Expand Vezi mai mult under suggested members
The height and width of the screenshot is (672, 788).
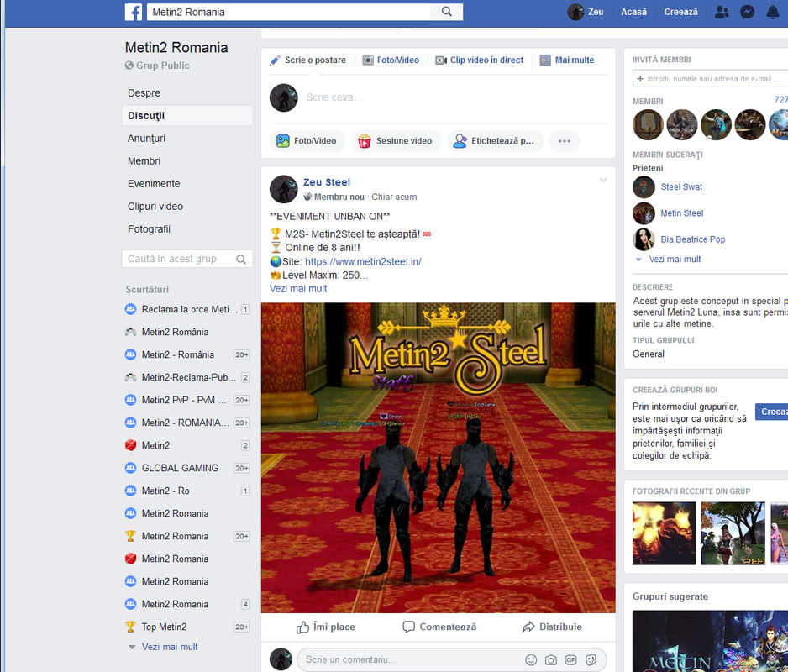click(x=675, y=260)
